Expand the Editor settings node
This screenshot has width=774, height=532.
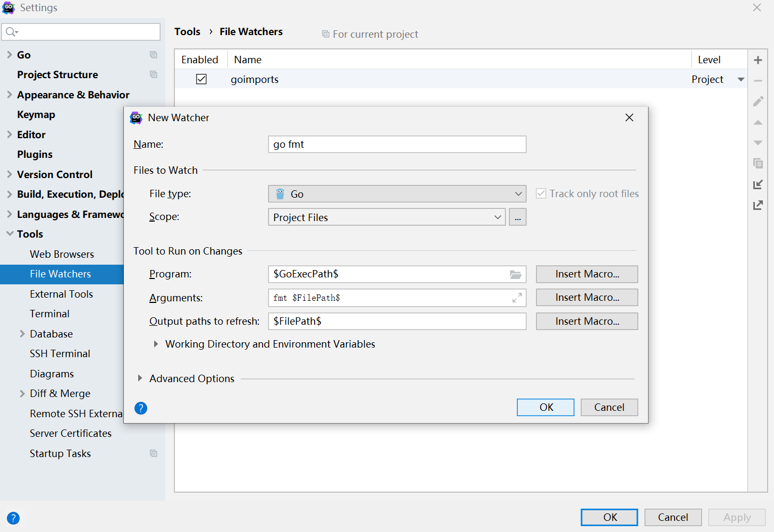click(x=10, y=134)
